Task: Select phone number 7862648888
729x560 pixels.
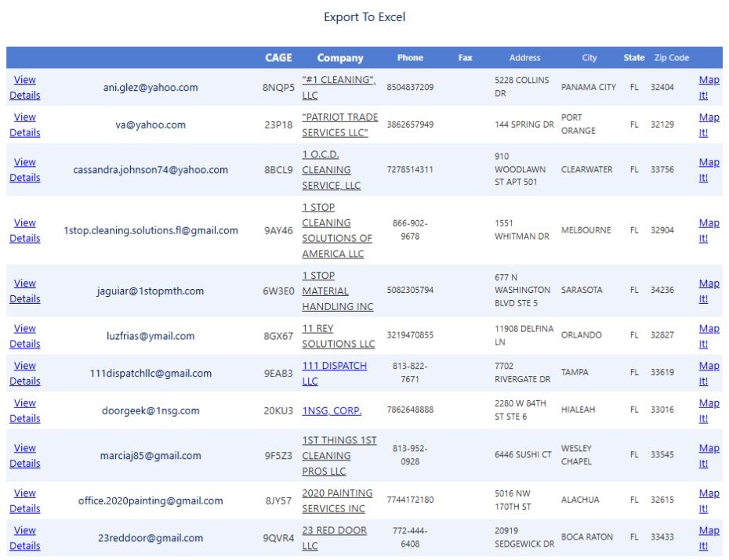Action: coord(410,410)
